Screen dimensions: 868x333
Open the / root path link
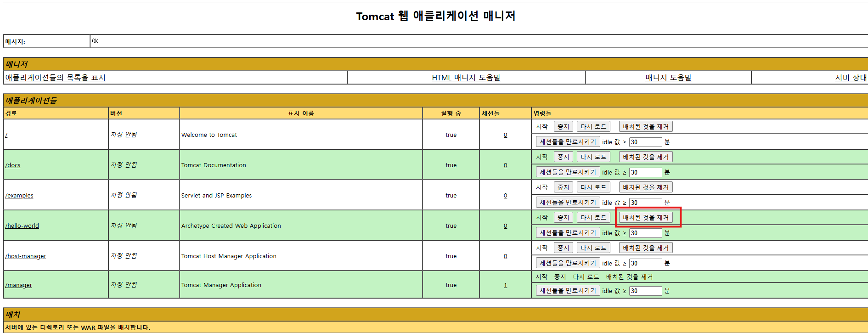6,135
